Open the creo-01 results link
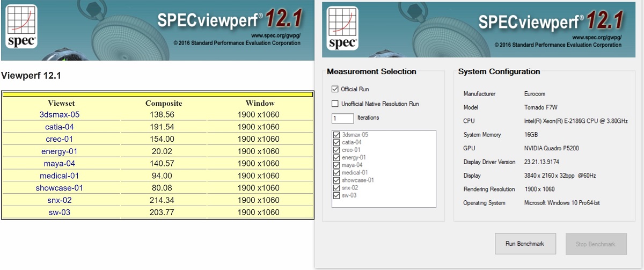The height and width of the screenshot is (270, 644). (x=60, y=139)
